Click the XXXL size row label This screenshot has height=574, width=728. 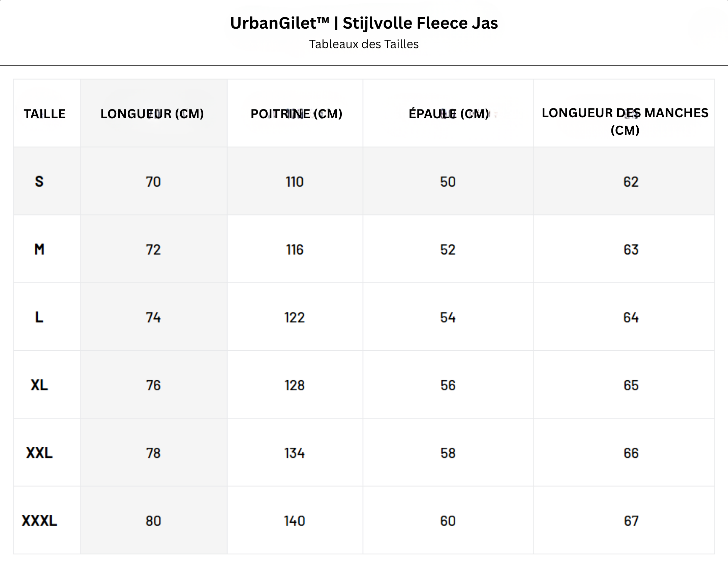(x=39, y=521)
